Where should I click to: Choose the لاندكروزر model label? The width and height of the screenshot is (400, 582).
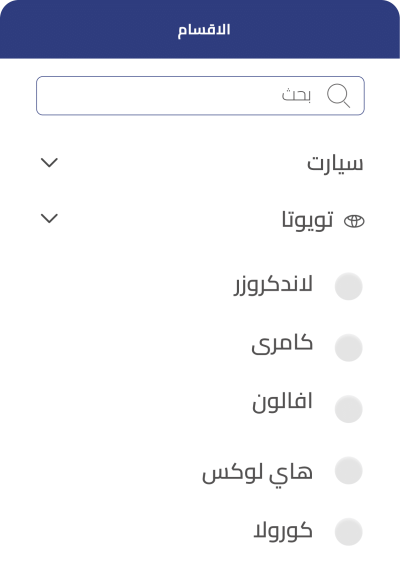pos(273,285)
